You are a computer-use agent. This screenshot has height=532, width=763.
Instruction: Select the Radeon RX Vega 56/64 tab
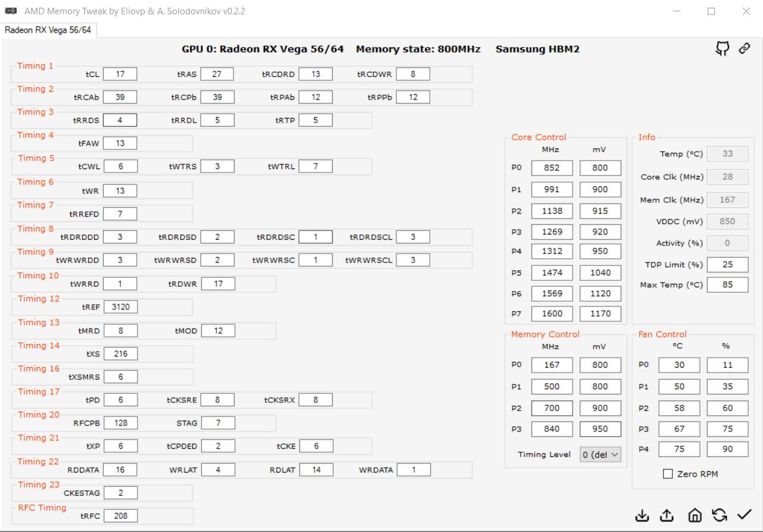coord(48,30)
